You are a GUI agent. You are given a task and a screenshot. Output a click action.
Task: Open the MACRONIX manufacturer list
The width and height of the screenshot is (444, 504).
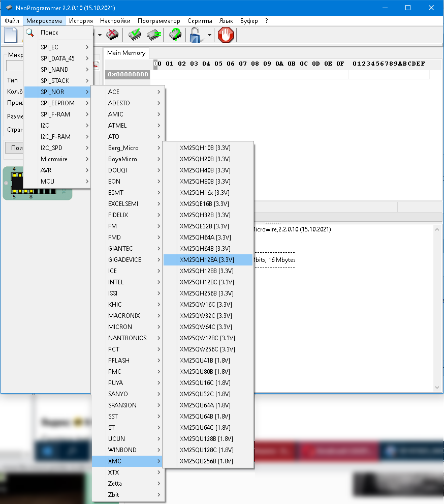[x=128, y=316]
